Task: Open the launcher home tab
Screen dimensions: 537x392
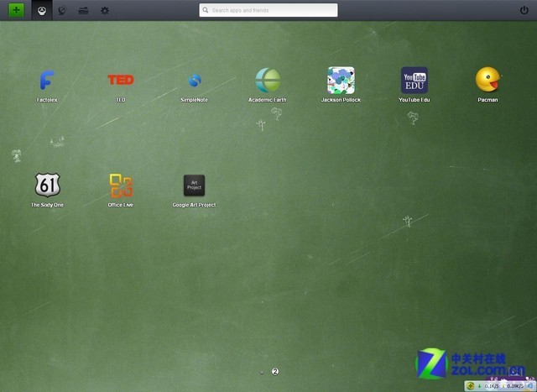Action: click(42, 10)
